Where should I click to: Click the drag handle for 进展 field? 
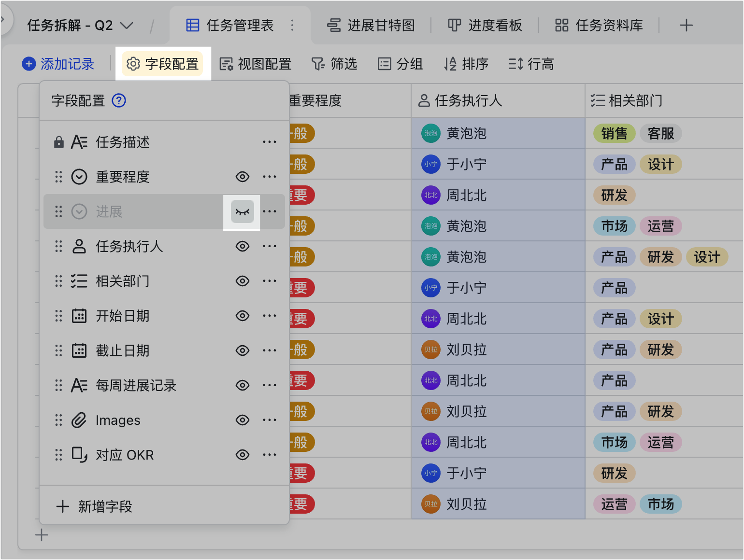(58, 211)
